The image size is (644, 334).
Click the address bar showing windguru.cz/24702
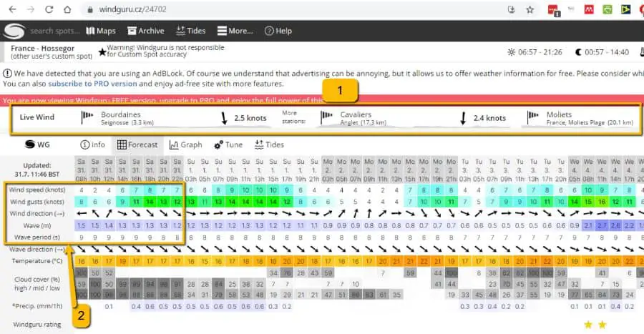click(x=132, y=9)
